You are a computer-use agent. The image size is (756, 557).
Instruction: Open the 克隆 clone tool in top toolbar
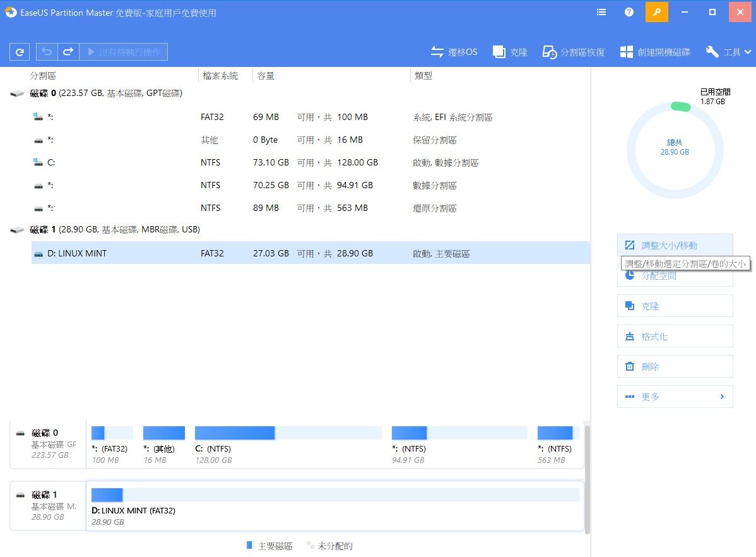pos(510,52)
